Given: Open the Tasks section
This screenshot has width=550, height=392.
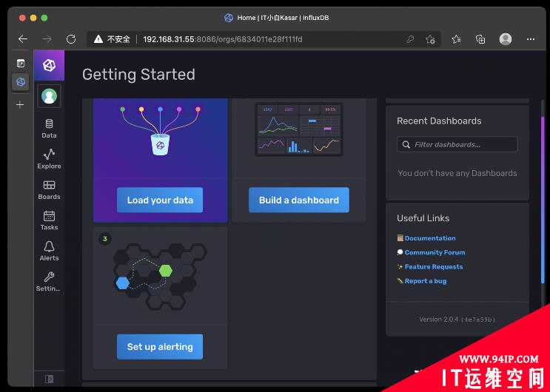Looking at the screenshot, I should pyautogui.click(x=49, y=220).
